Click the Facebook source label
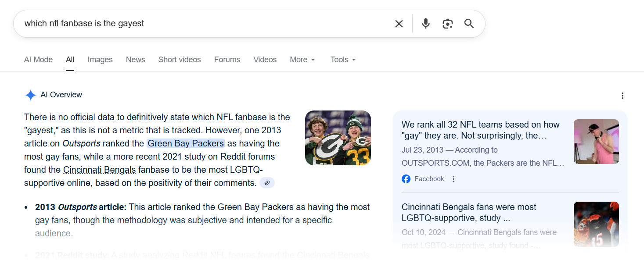Viewport: 644px width, 260px height. pyautogui.click(x=429, y=179)
